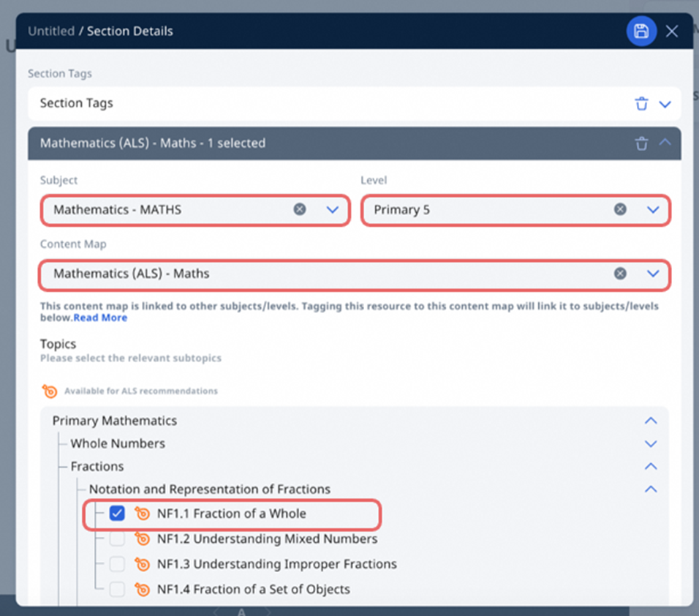Check NF1.3 Understanding Improper Fractions
This screenshot has width=699, height=616.
(x=117, y=564)
